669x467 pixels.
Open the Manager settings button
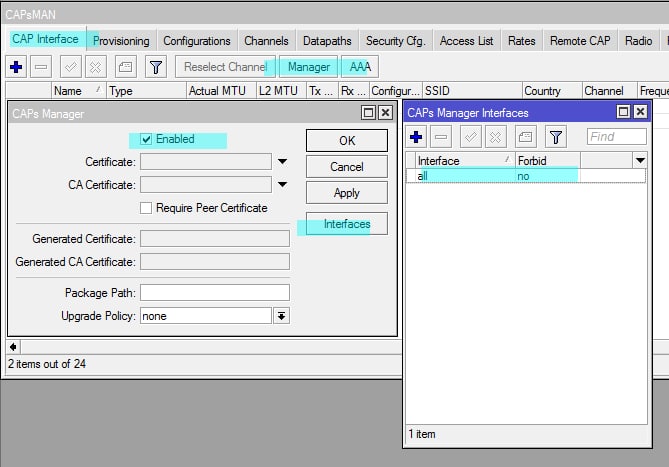308,67
